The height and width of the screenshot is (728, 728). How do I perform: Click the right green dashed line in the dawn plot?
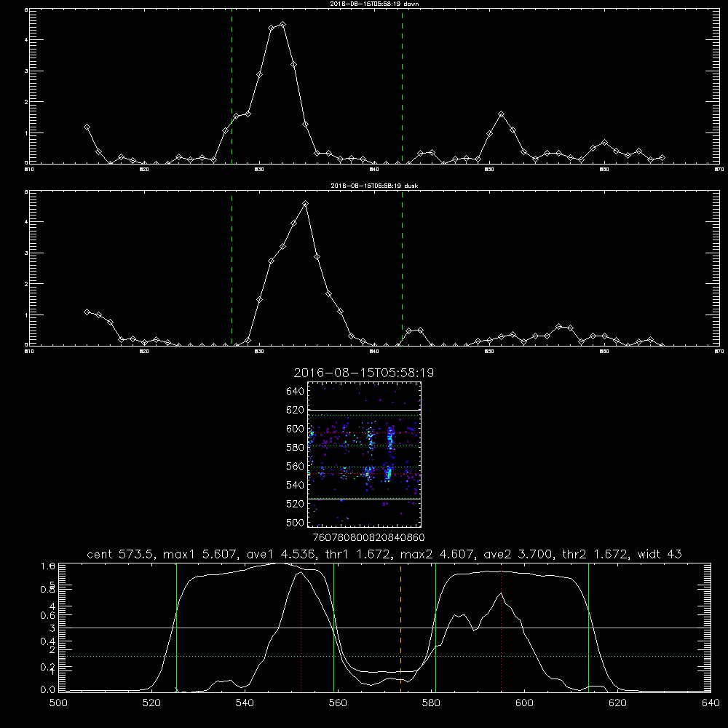click(402, 86)
